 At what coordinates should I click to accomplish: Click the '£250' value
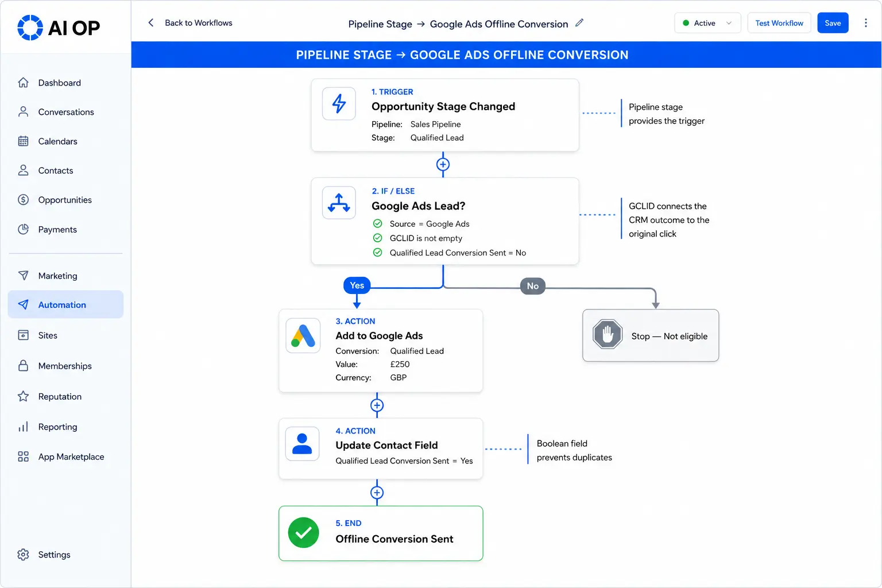click(400, 364)
